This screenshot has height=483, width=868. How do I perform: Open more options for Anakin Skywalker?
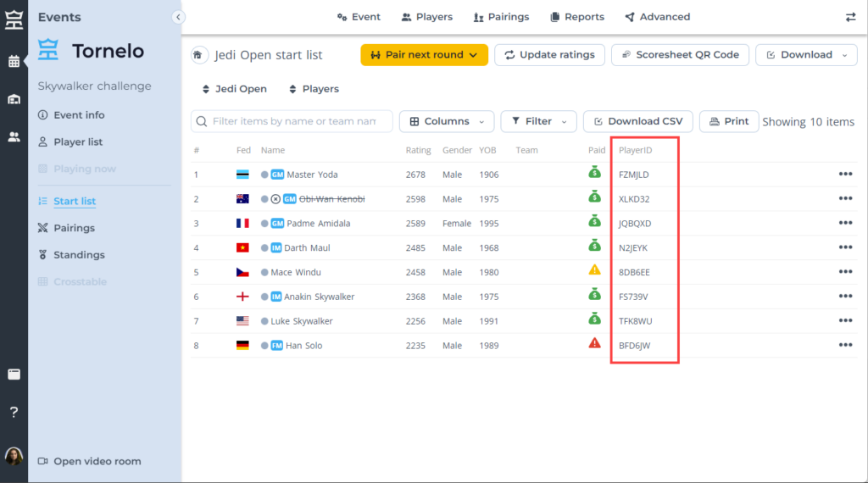pyautogui.click(x=845, y=296)
